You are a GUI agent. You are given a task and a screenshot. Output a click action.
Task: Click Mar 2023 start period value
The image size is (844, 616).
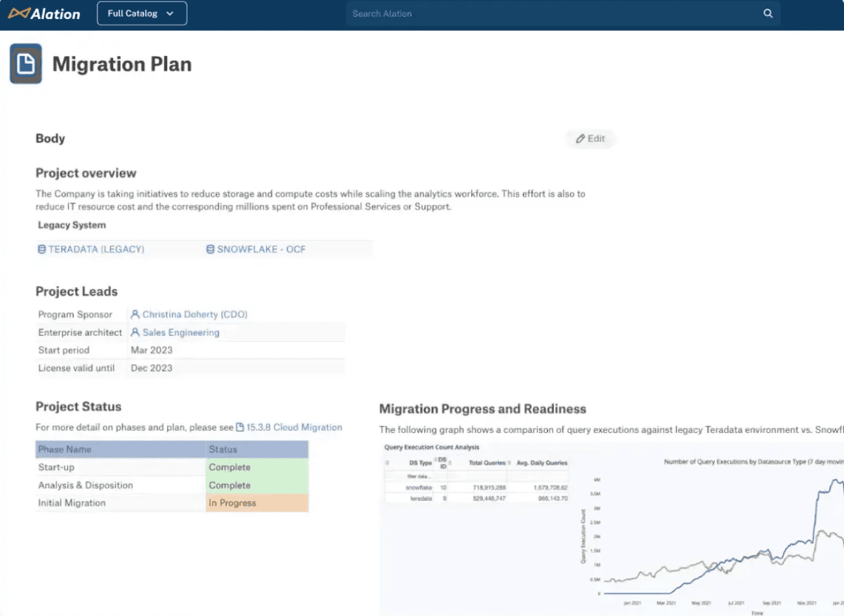click(152, 350)
